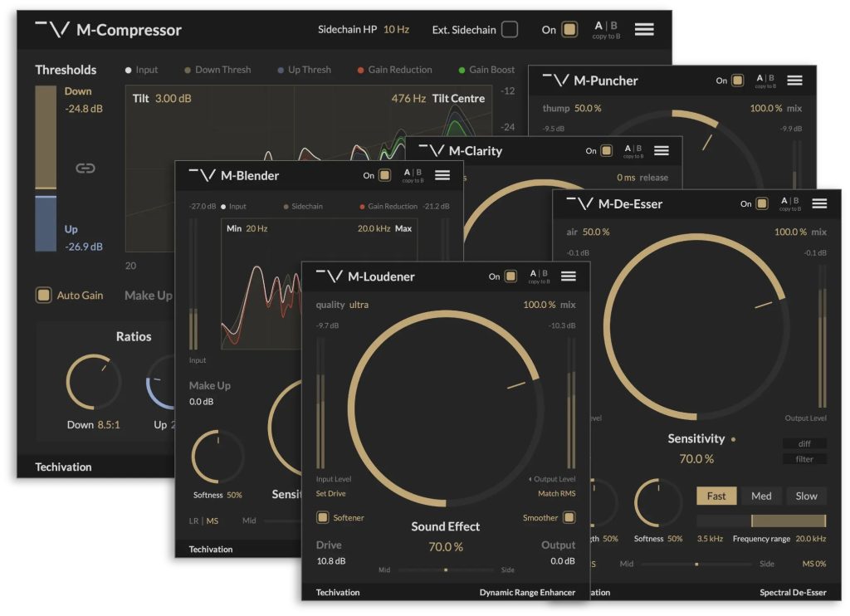Screen dimensions: 850x616
Task: Open the M-Loudener hamburger menu
Action: click(x=568, y=276)
